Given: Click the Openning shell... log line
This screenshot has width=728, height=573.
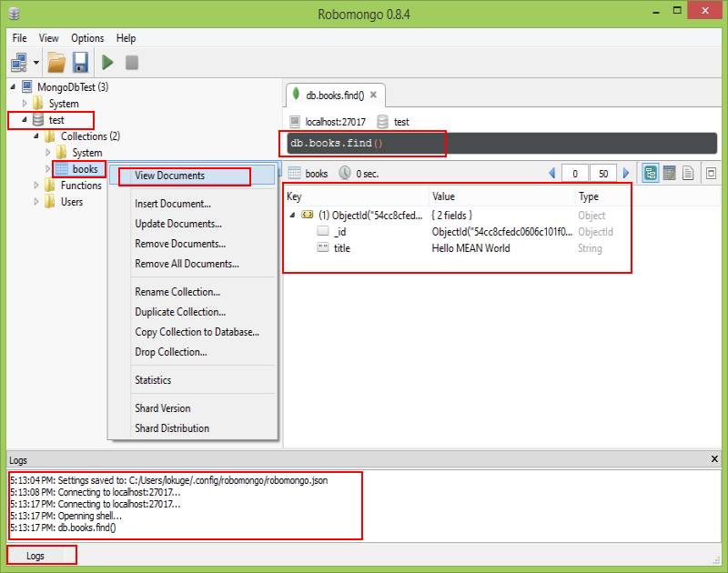Looking at the screenshot, I should pyautogui.click(x=66, y=516).
